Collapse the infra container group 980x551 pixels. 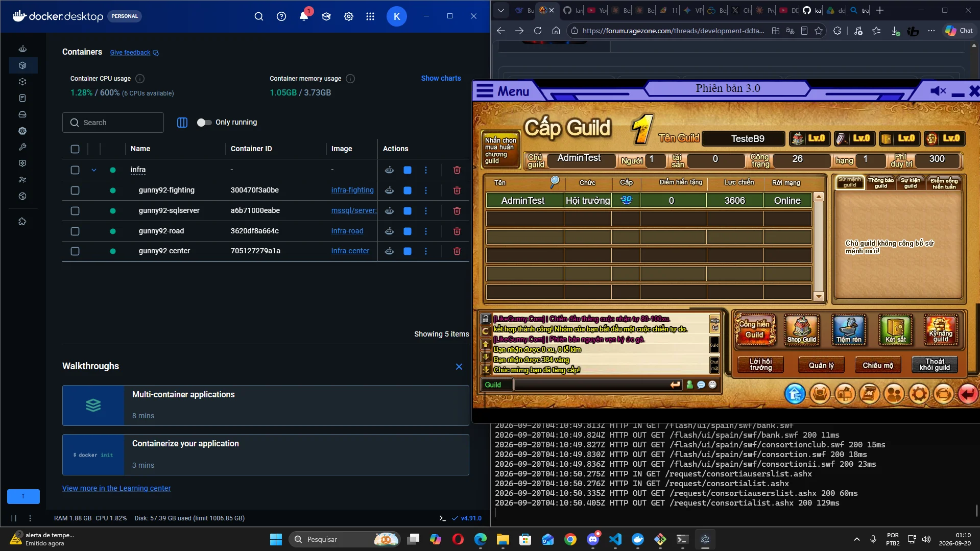click(94, 170)
